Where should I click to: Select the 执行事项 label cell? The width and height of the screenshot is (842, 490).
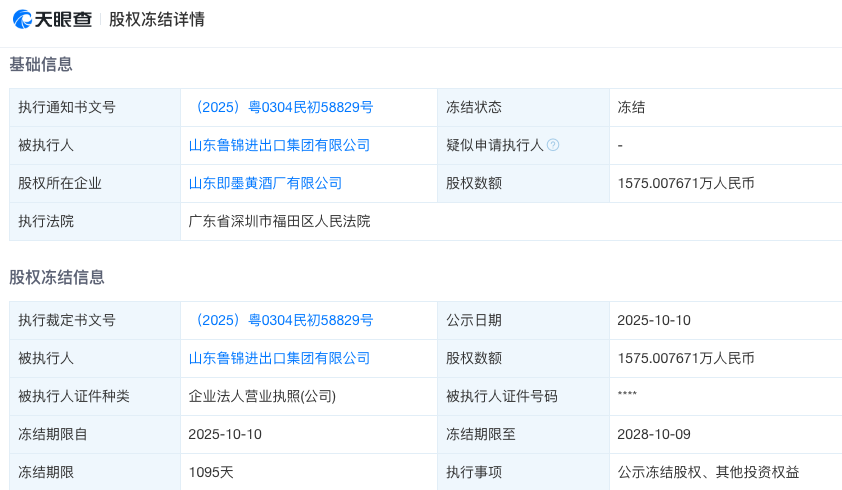[524, 472]
